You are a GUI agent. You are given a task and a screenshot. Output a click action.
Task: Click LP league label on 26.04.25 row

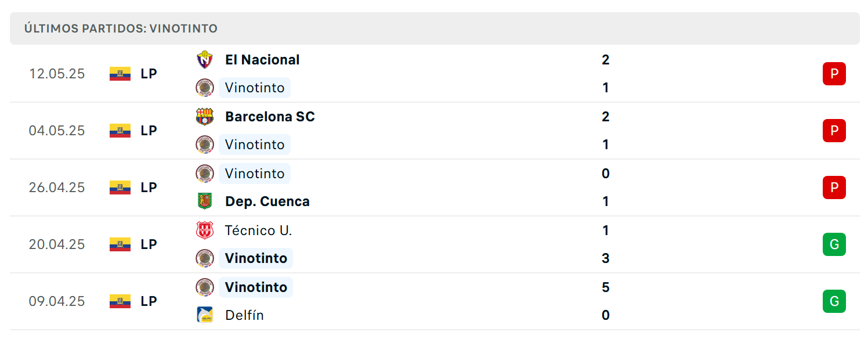click(x=149, y=187)
